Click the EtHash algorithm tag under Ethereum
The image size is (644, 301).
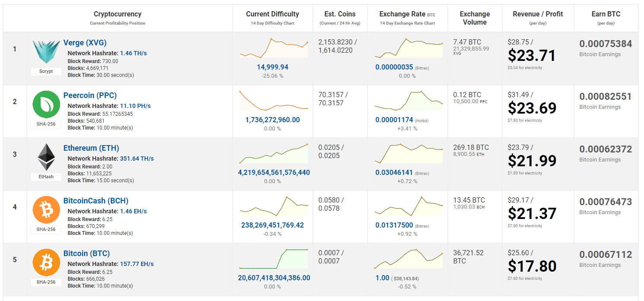click(46, 177)
